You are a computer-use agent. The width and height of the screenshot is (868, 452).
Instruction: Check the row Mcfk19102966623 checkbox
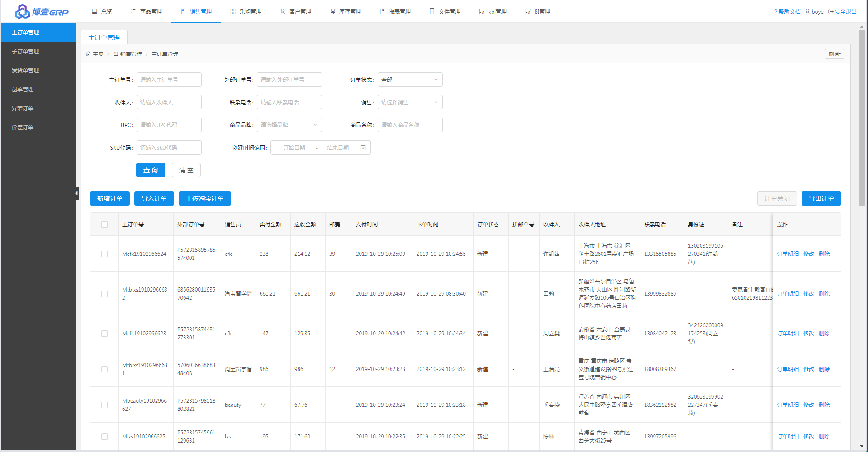point(104,334)
